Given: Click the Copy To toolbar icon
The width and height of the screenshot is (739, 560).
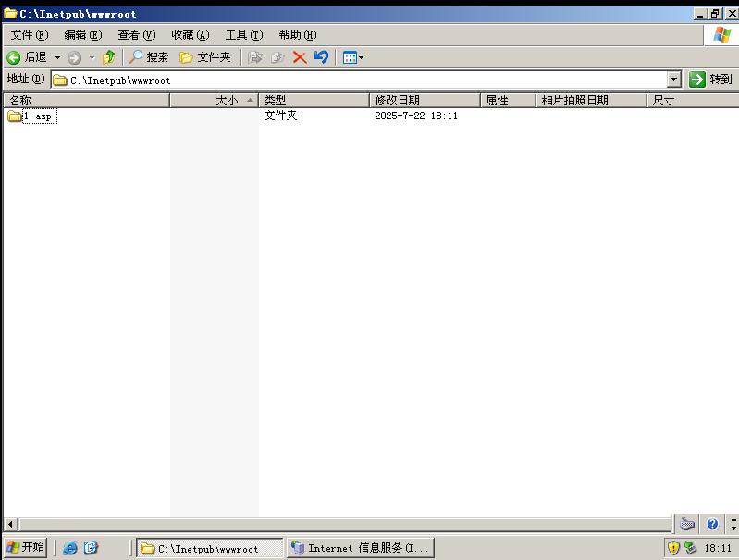Looking at the screenshot, I should click(x=277, y=57).
